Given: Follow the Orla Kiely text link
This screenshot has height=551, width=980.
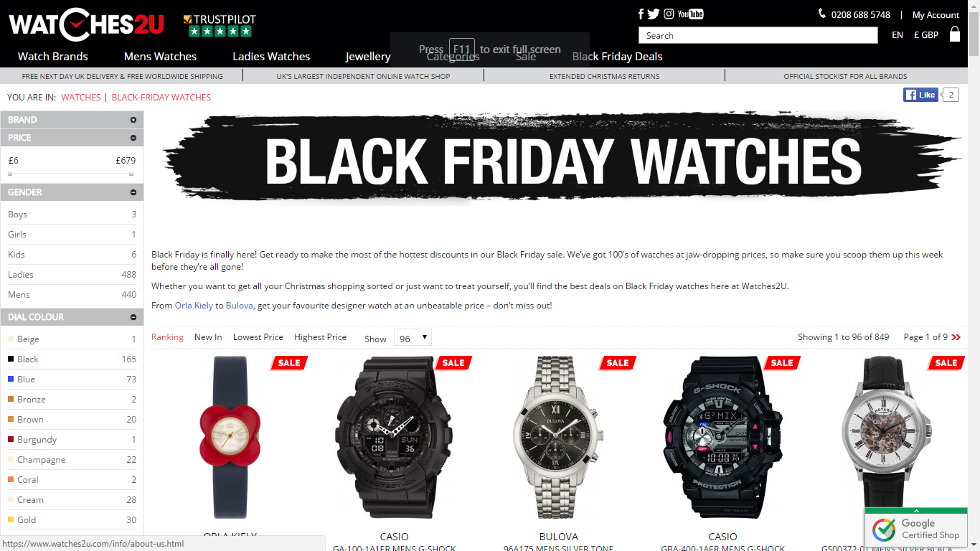Looking at the screenshot, I should (194, 306).
